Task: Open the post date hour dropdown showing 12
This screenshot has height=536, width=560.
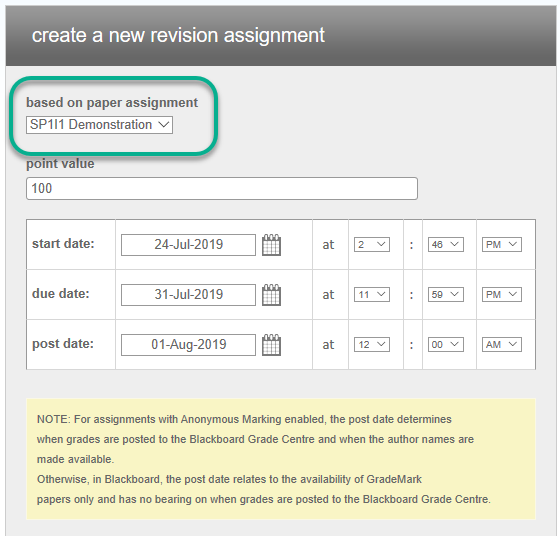Action: coord(372,345)
